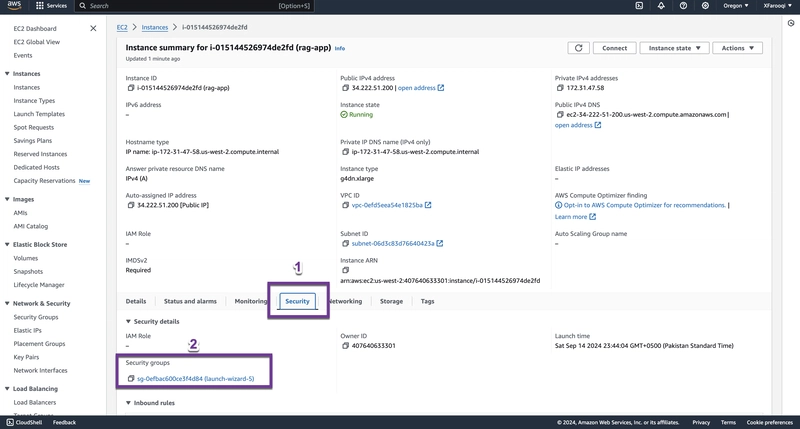Switch to the Status and alarms tab
Screen dimensions: 800x429
tap(190, 301)
